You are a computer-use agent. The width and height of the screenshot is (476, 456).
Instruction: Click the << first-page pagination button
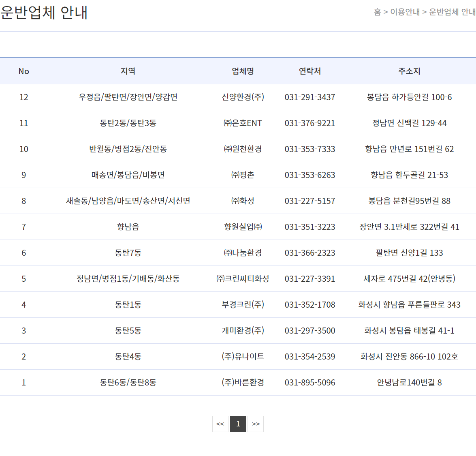220,424
